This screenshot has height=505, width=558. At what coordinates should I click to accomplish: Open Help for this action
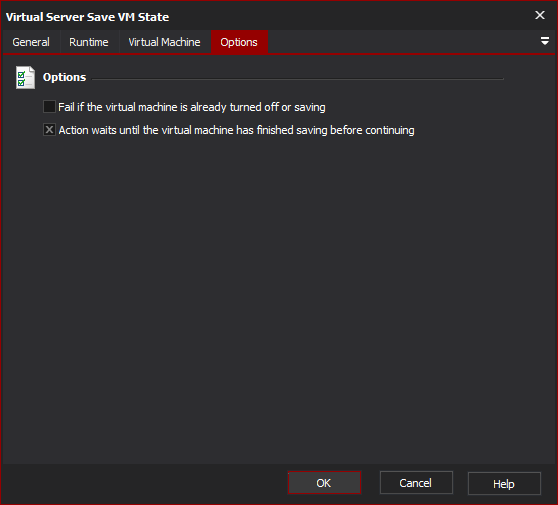click(504, 484)
